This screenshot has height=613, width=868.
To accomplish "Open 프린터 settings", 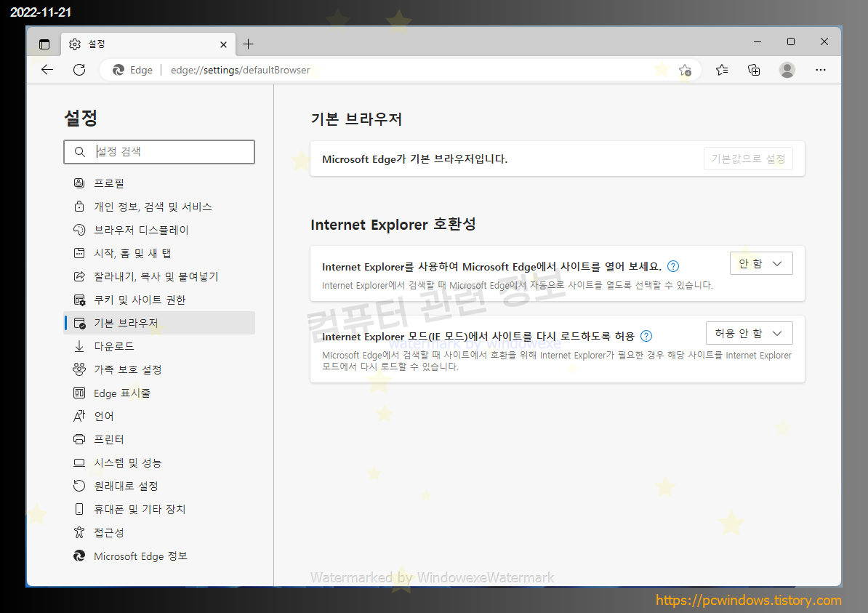I will pos(159,440).
